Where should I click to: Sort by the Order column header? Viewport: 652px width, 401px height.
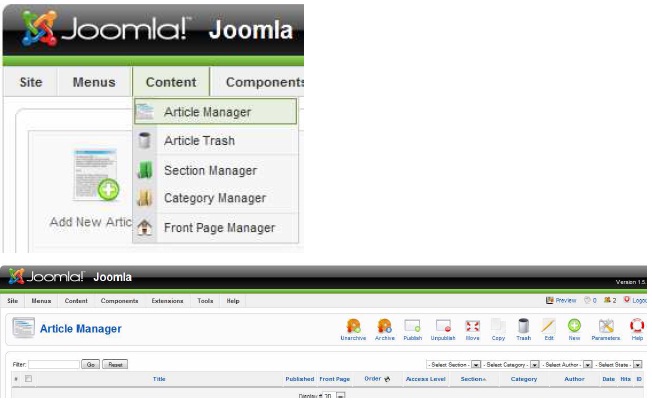coord(373,379)
